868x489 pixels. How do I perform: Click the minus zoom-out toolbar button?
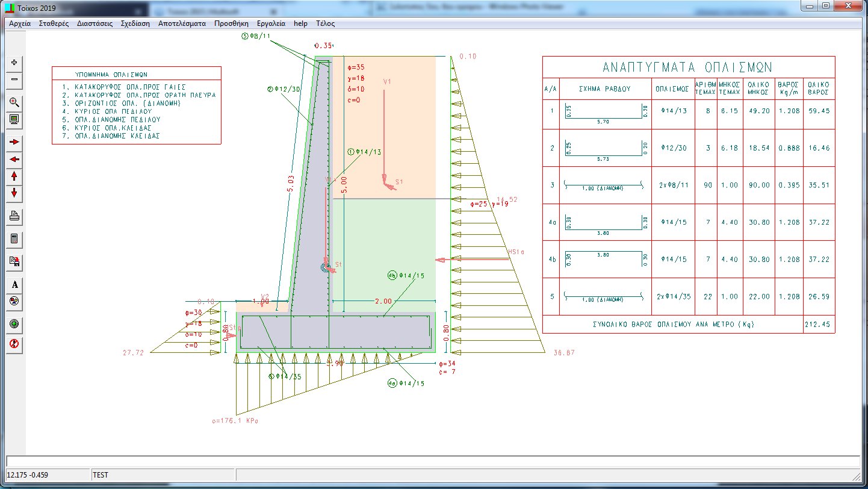[14, 79]
